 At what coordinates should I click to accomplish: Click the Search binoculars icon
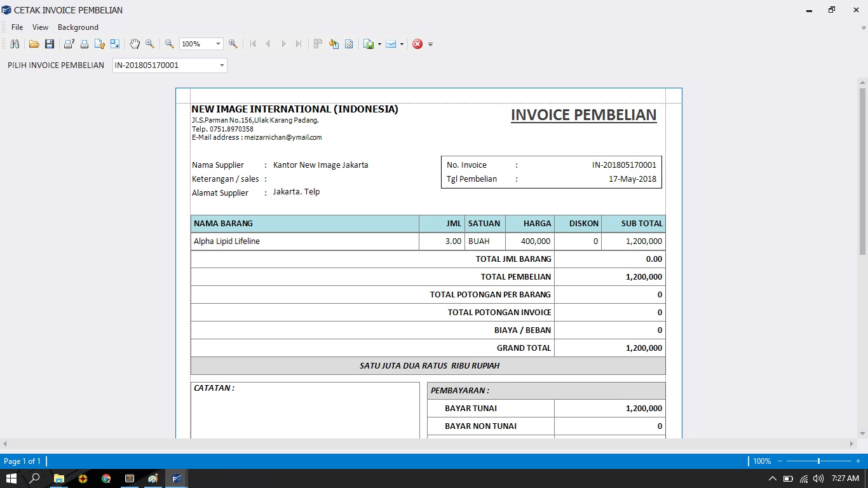pos(15,44)
